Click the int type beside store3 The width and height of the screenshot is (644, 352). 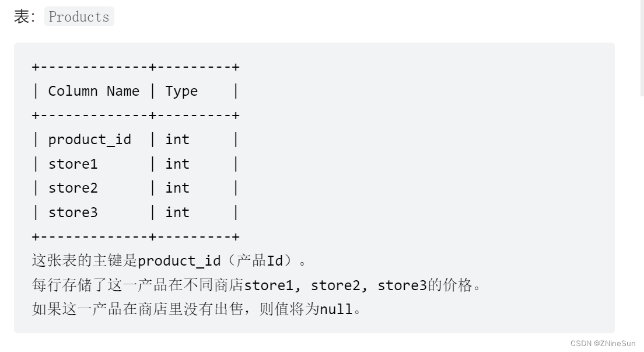pyautogui.click(x=177, y=212)
